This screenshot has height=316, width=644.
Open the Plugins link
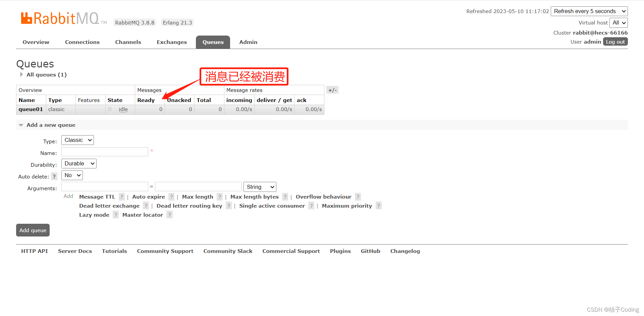[x=340, y=251]
